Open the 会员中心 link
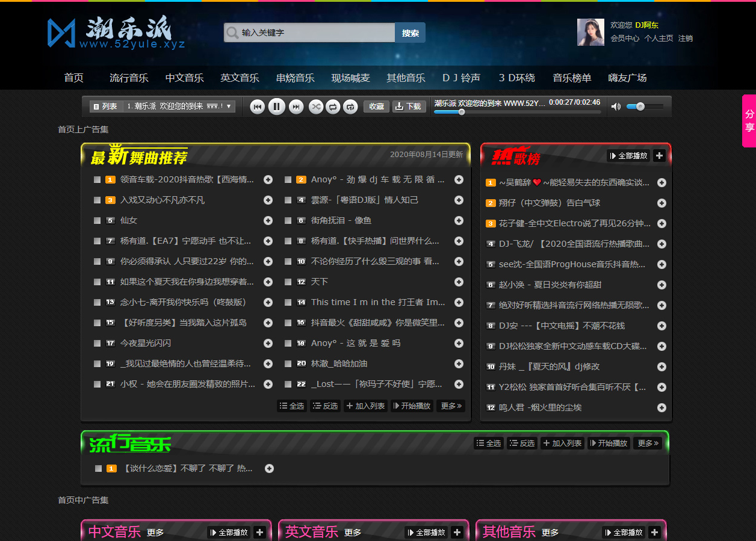This screenshot has height=541, width=756. point(625,38)
